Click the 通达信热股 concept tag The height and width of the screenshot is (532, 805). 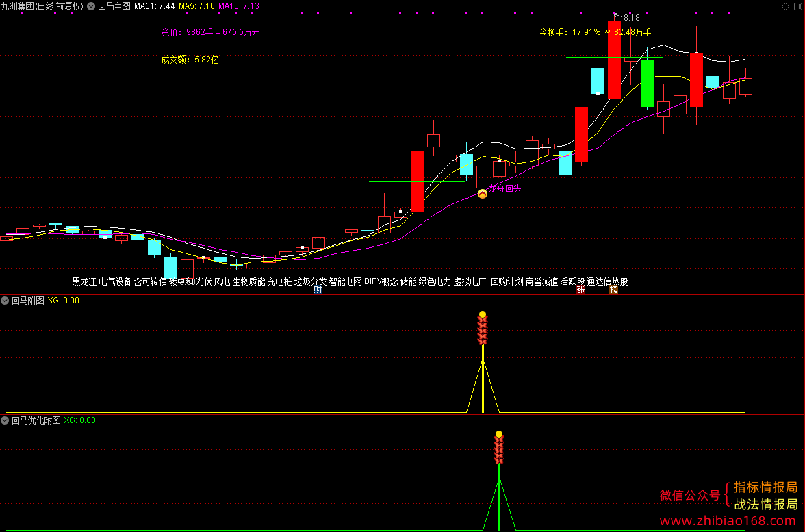tap(607, 281)
